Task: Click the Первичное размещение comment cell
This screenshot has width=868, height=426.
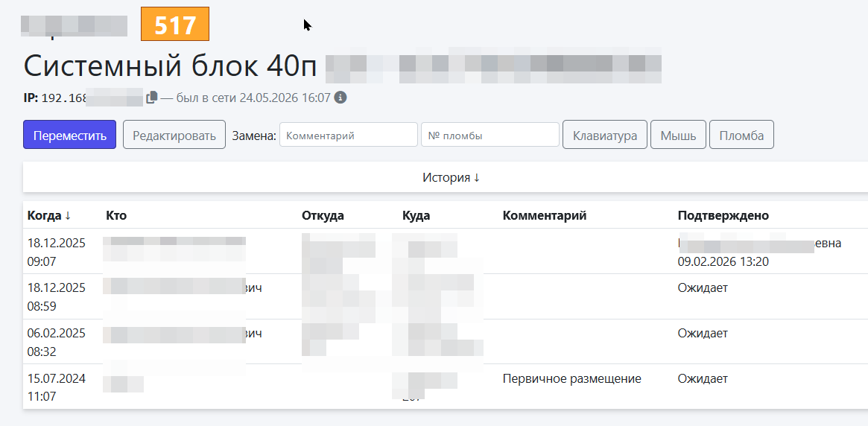Action: tap(572, 379)
